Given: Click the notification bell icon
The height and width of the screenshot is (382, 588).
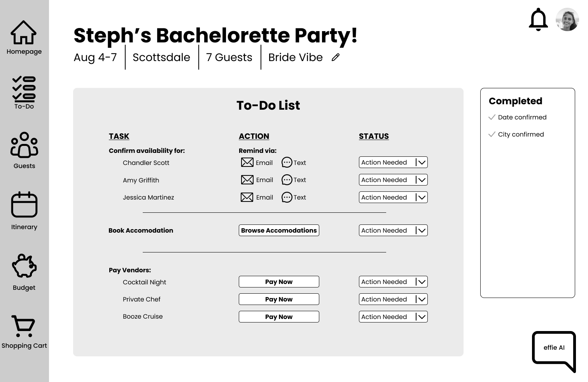Looking at the screenshot, I should click(538, 19).
